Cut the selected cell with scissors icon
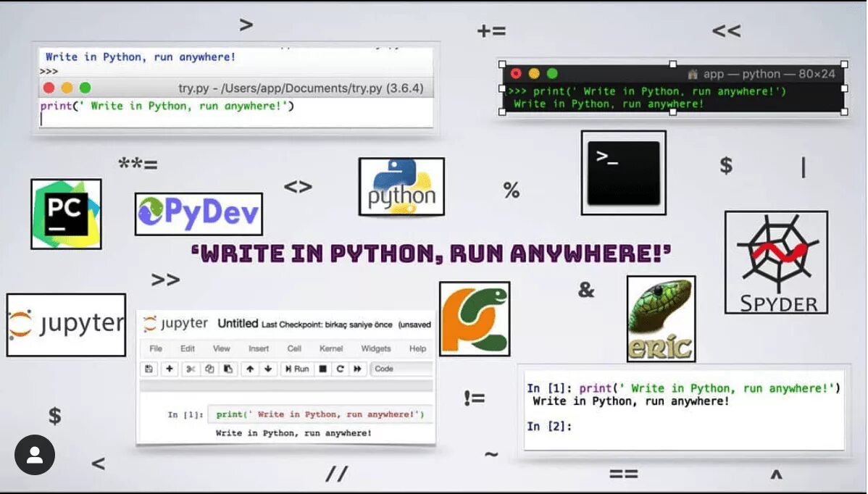 (191, 369)
